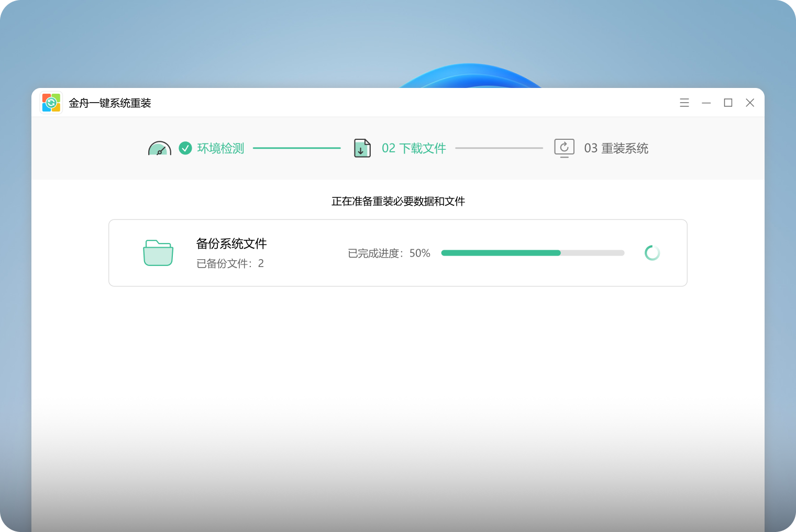Click the 已备份文件: 2 text
The width and height of the screenshot is (796, 532).
pyautogui.click(x=230, y=263)
